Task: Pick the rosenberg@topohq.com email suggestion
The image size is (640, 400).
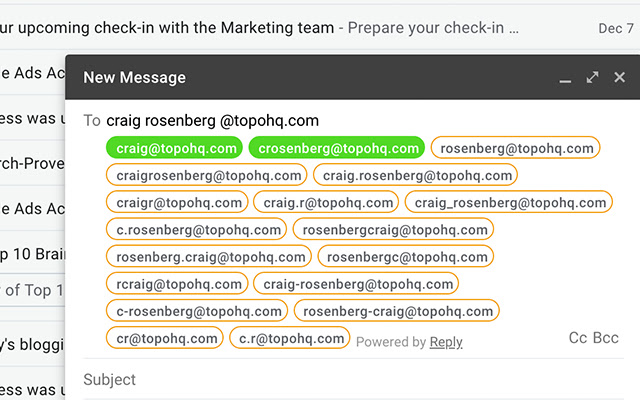Action: [515, 148]
